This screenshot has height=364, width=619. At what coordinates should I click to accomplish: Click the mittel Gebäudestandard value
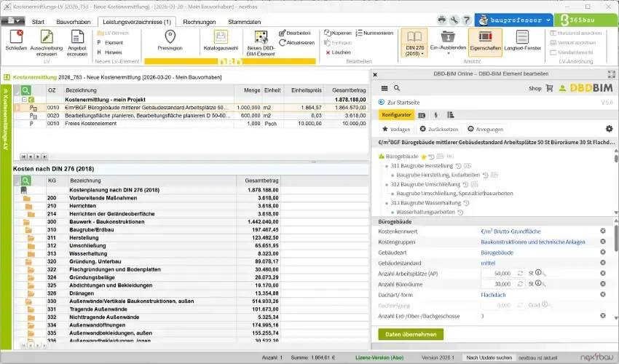point(488,264)
